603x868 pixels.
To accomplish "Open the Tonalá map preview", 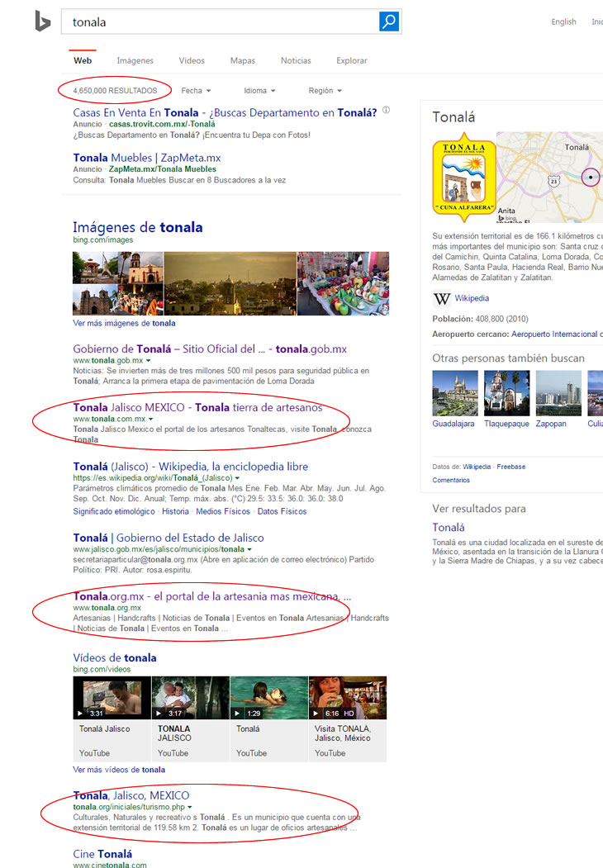I will point(549,178).
